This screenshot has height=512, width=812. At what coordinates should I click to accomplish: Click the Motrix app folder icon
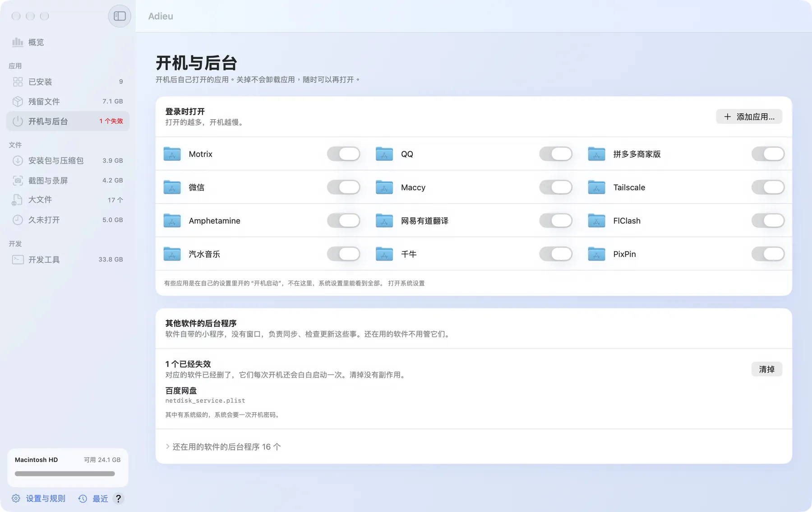172,154
